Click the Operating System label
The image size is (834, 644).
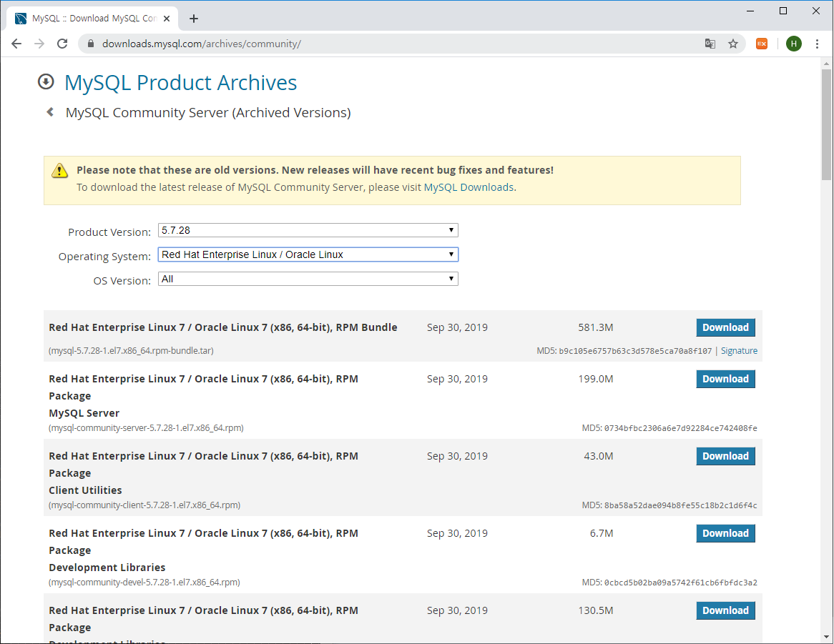104,257
